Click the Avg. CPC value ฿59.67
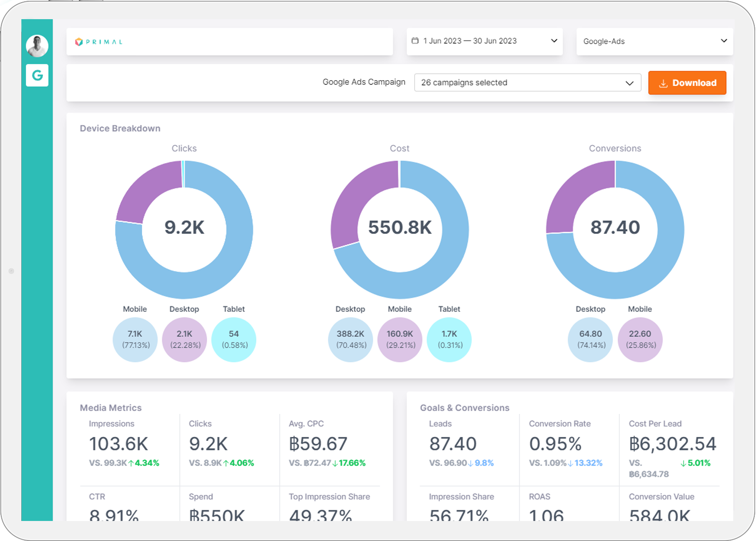Screen dimensions: 756x541 (318, 444)
